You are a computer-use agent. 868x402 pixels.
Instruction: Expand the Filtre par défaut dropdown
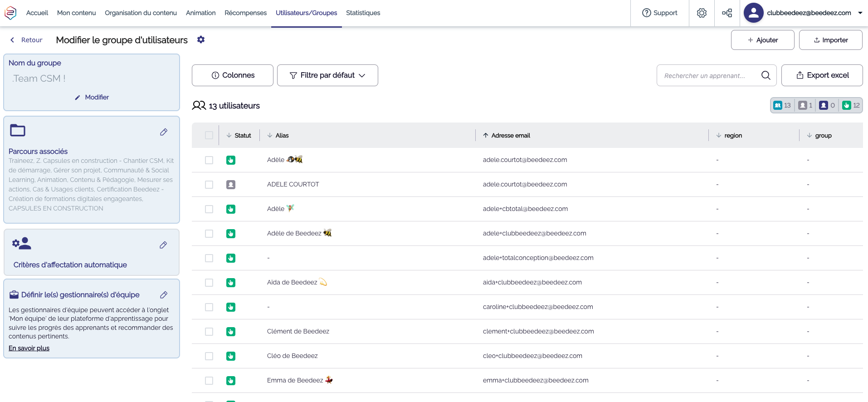tap(327, 75)
